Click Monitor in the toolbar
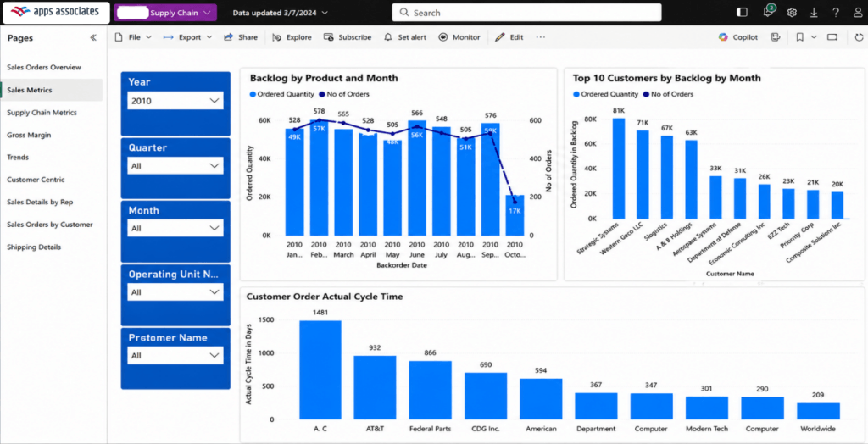Screen dimensions: 868x444 pos(459,37)
